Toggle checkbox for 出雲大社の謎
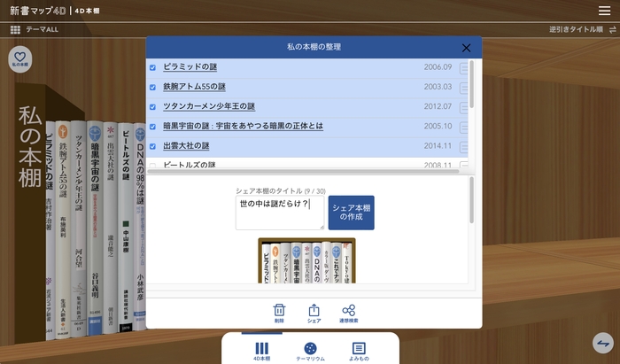The height and width of the screenshot is (364, 620). [x=153, y=146]
